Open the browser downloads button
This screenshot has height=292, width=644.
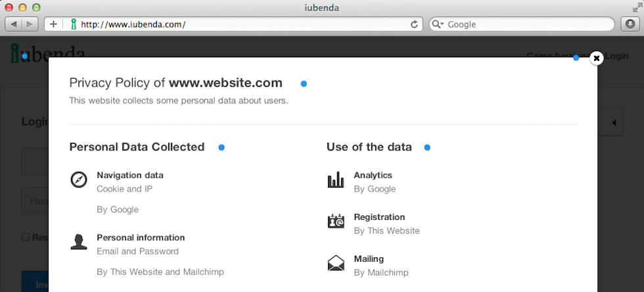630,24
